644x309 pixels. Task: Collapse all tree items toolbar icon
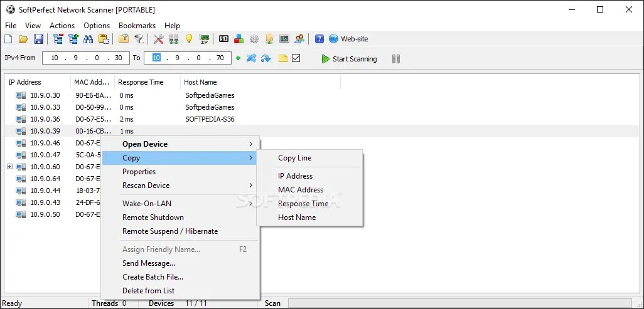click(x=58, y=39)
